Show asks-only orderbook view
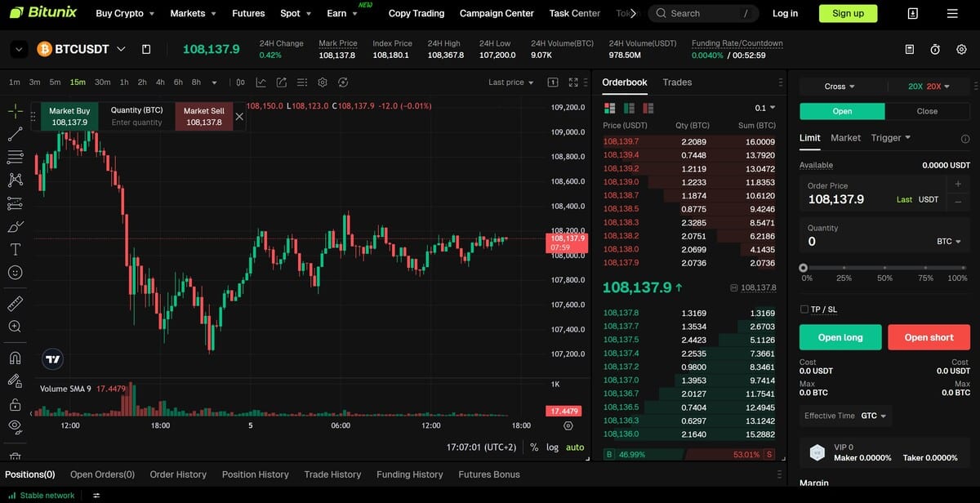Image resolution: width=980 pixels, height=503 pixels. [x=648, y=108]
